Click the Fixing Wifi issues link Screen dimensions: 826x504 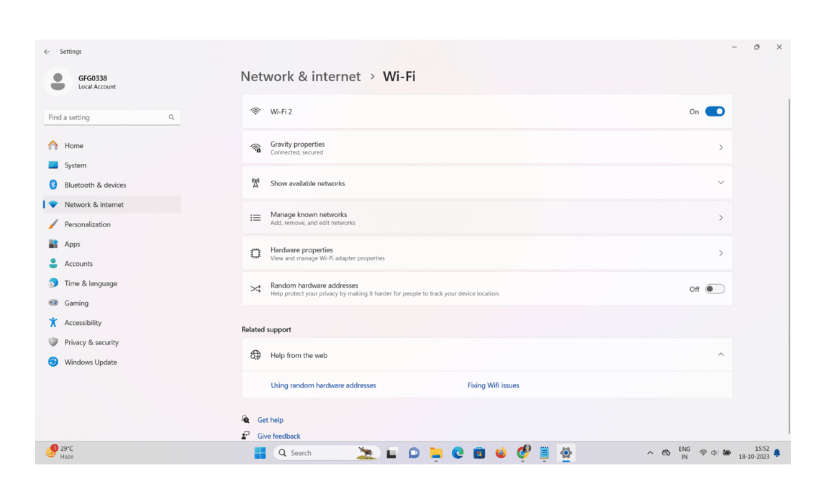(493, 385)
